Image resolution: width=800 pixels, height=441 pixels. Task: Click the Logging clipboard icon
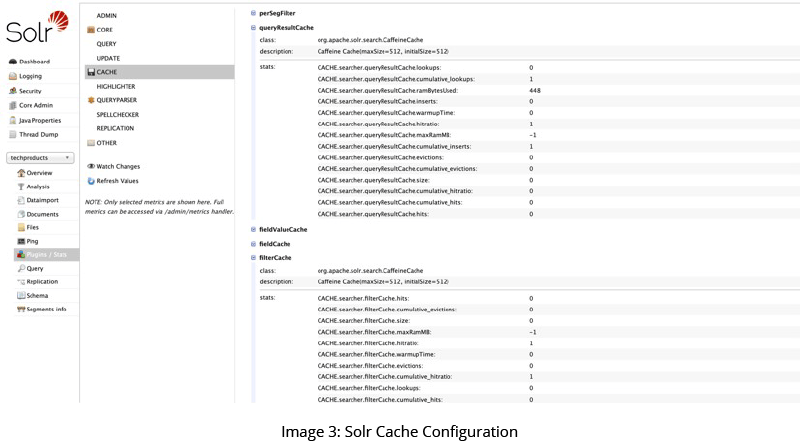pos(13,76)
